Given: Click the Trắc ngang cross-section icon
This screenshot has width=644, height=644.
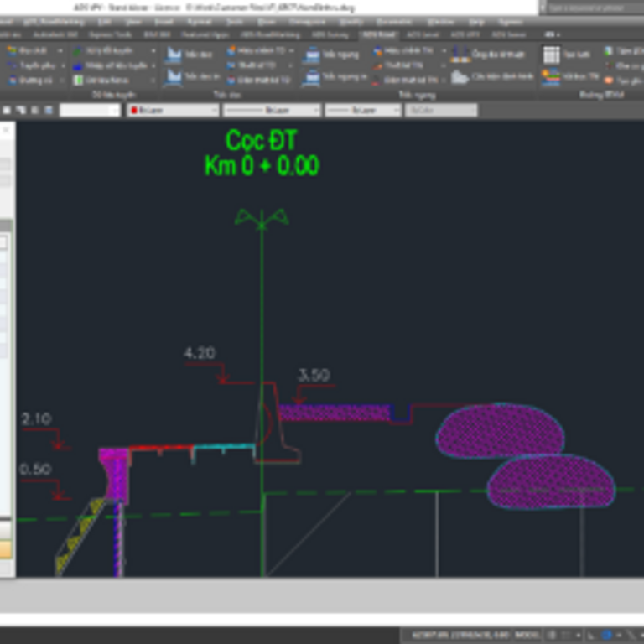Looking at the screenshot, I should (x=311, y=55).
